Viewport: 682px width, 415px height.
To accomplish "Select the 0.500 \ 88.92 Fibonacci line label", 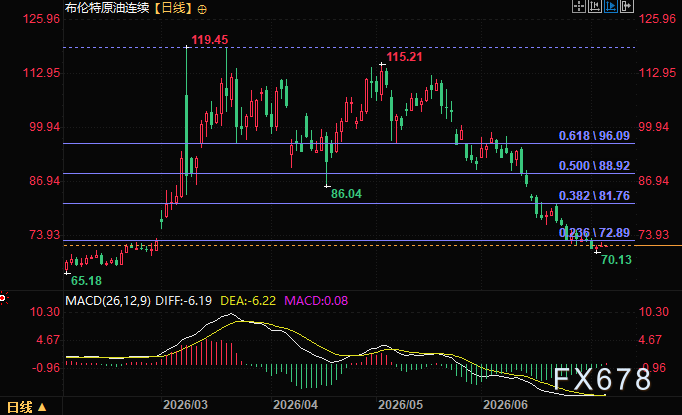I will click(x=594, y=166).
